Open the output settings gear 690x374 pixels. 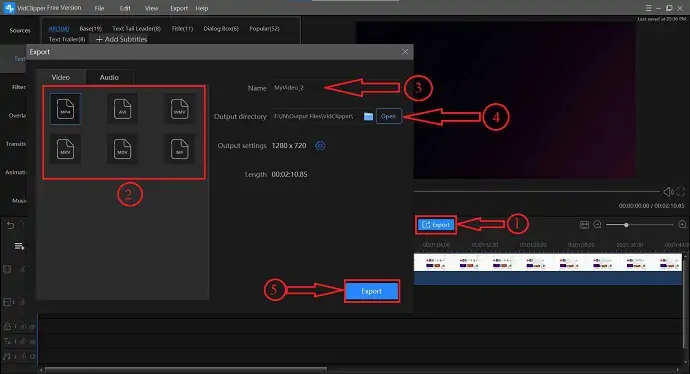(320, 146)
